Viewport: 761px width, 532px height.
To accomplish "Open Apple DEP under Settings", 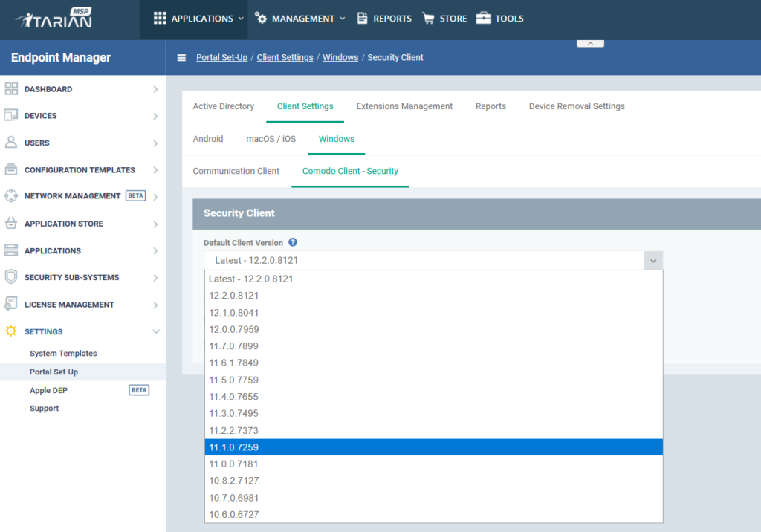I will [48, 390].
